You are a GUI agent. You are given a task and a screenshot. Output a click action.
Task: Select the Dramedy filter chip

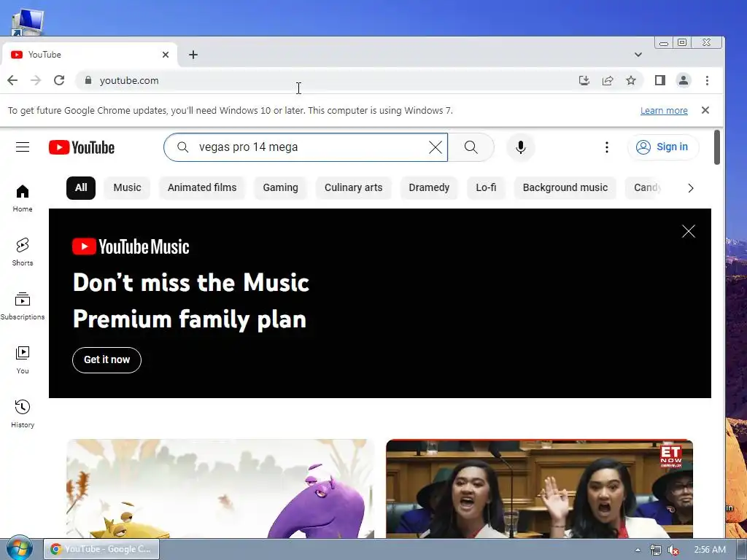click(429, 187)
